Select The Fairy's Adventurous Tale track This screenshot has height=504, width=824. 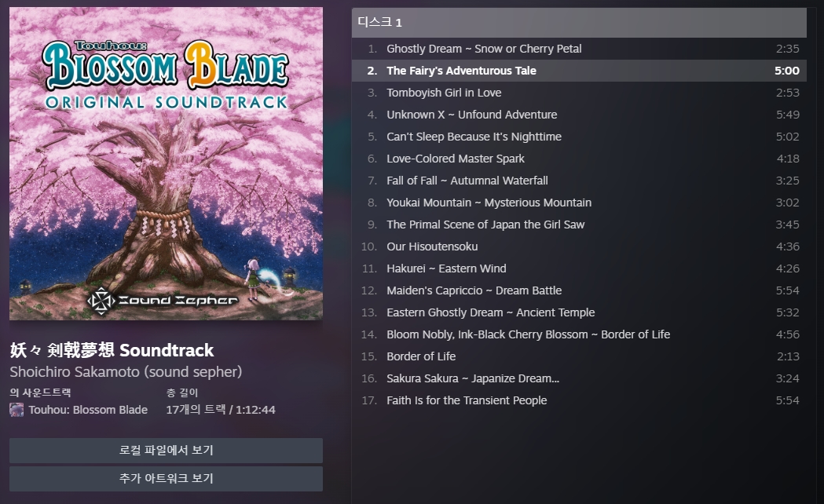pos(579,71)
